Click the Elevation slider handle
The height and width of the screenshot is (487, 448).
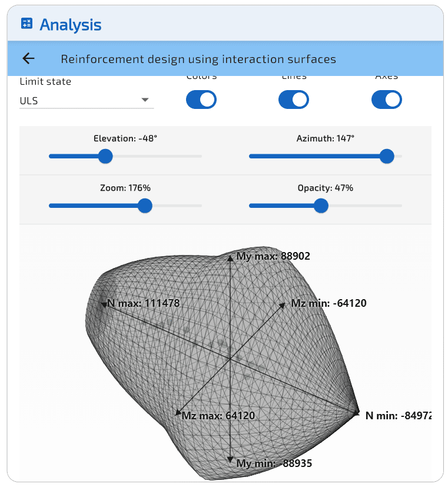[105, 156]
